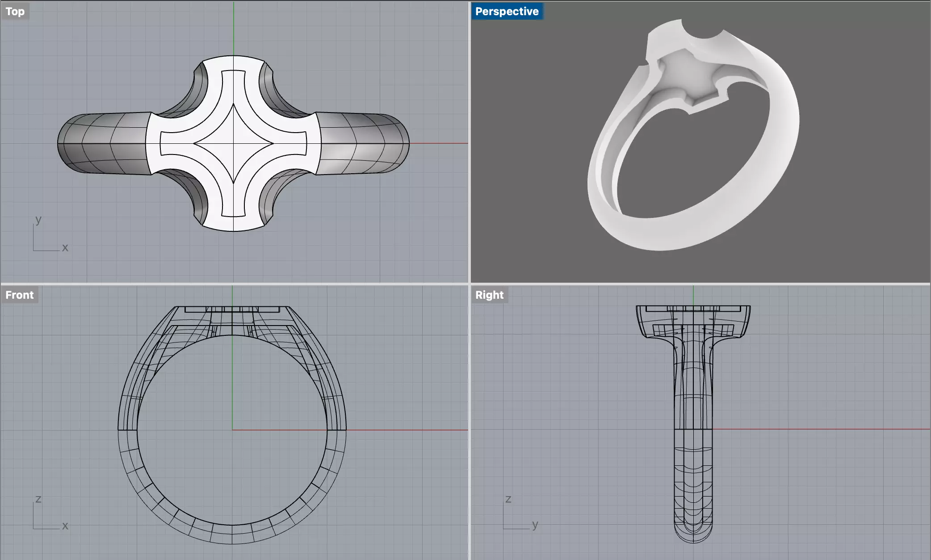Image resolution: width=931 pixels, height=560 pixels.
Task: Activate the Perspective viewport title label
Action: [507, 12]
